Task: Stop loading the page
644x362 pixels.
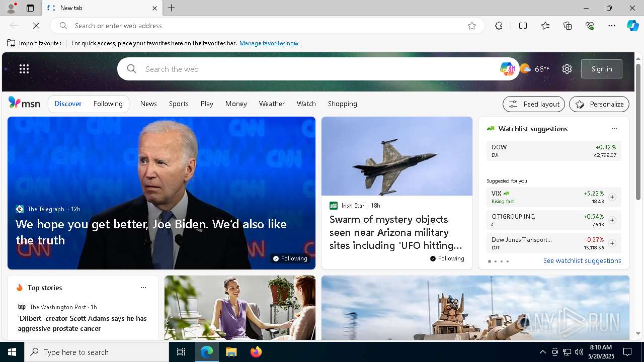Action: click(x=36, y=26)
